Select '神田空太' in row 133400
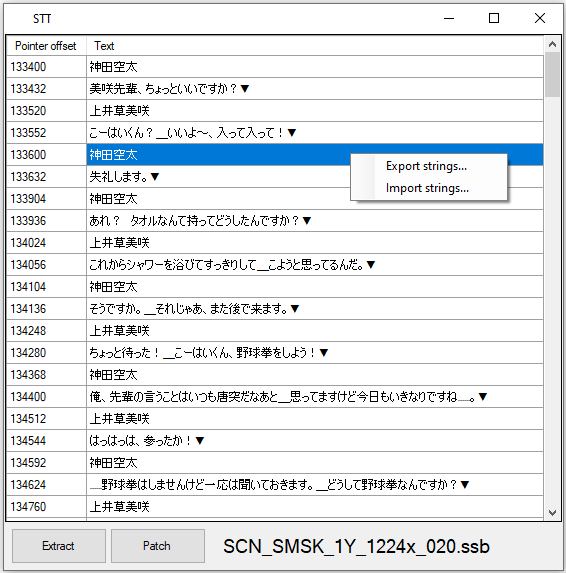566x573 pixels. (113, 67)
